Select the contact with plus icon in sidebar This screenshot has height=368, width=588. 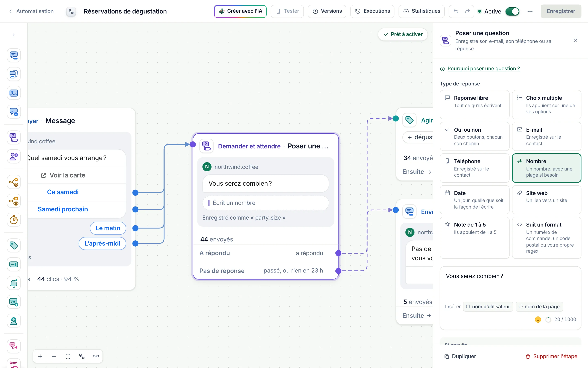tap(14, 156)
